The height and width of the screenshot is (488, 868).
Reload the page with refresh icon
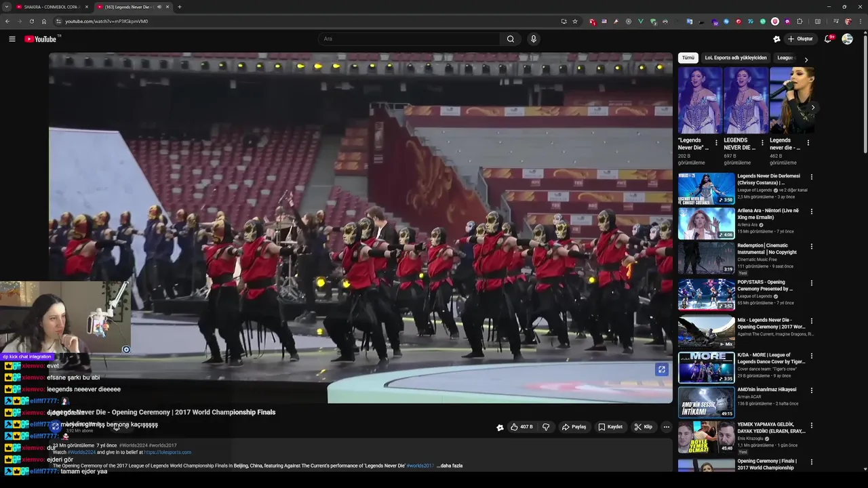31,21
